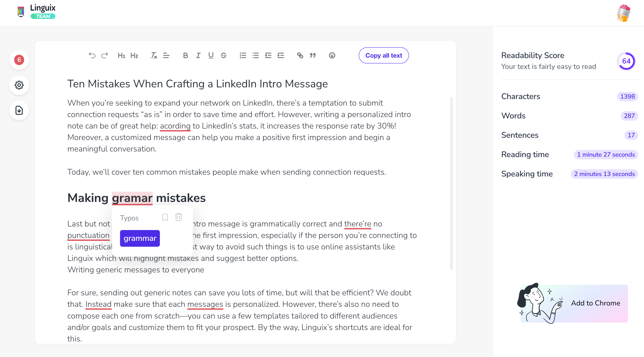Click the undo arrow in toolbar
This screenshot has width=644, height=357.
92,55
